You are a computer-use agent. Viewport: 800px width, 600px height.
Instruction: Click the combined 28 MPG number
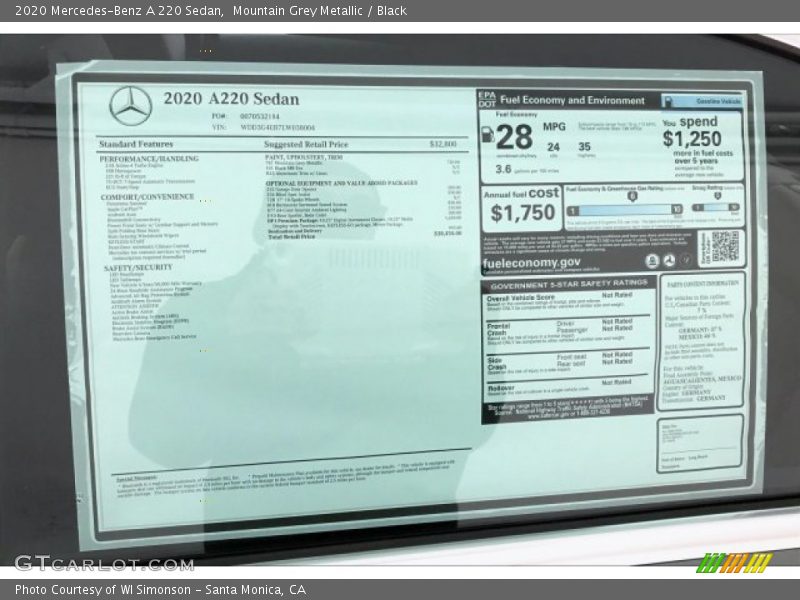click(514, 137)
